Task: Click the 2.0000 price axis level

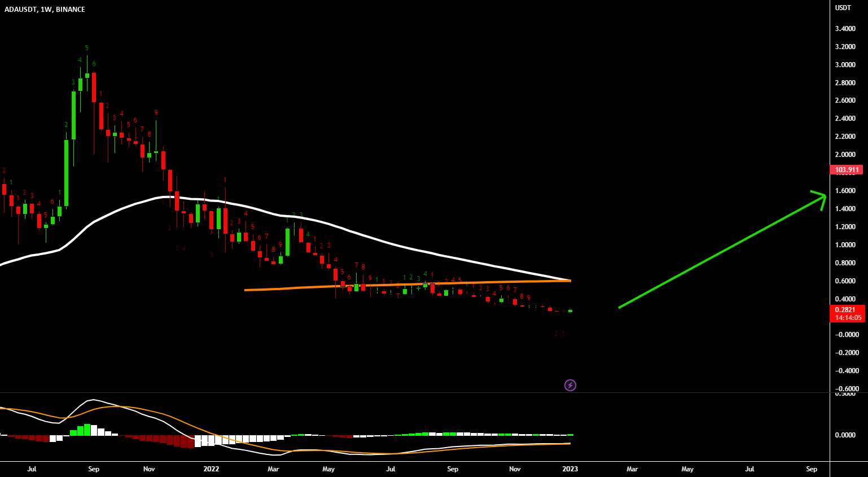Action: tap(845, 155)
